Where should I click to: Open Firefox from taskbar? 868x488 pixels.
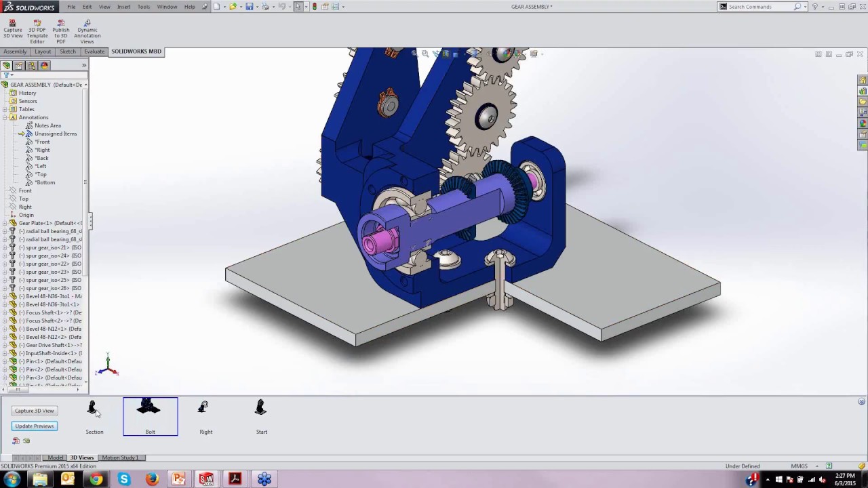click(152, 479)
